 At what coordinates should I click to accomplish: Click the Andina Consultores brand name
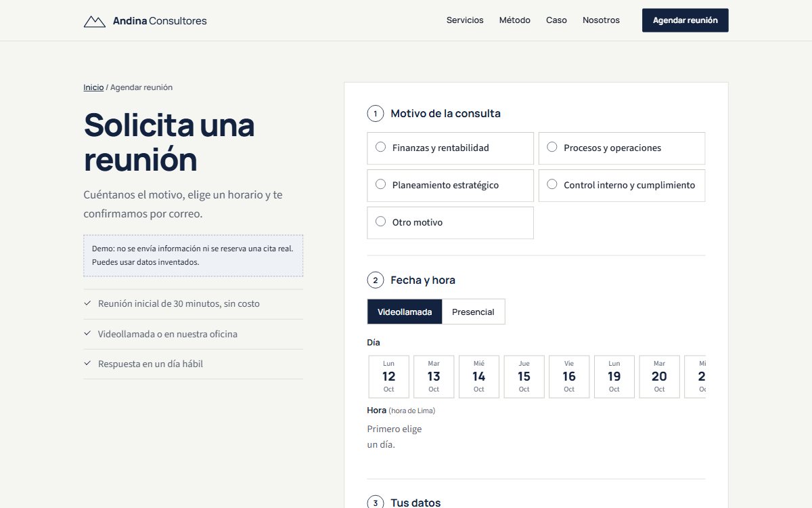160,21
